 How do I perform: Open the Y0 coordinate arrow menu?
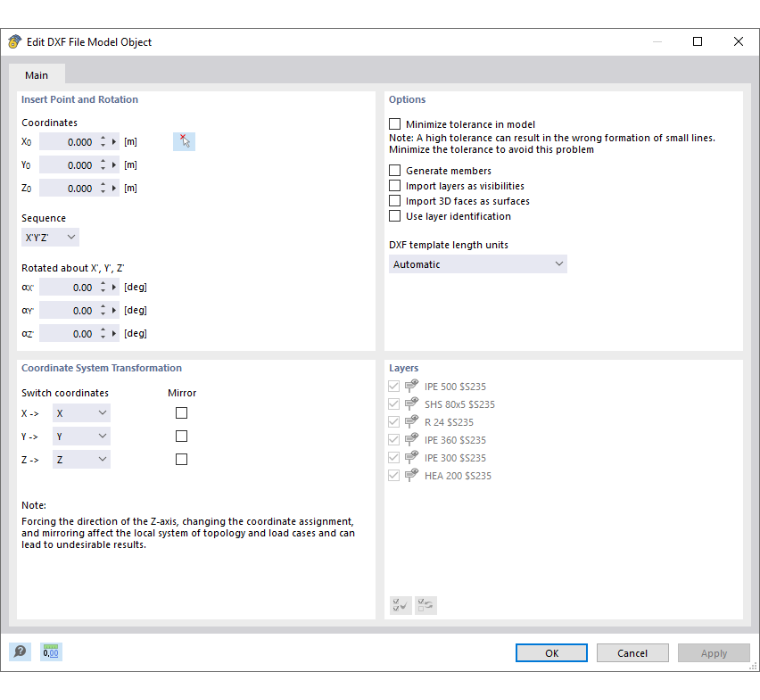tap(114, 165)
